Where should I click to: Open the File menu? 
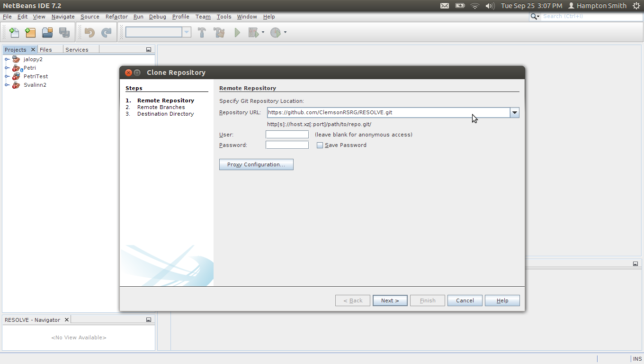click(x=7, y=17)
